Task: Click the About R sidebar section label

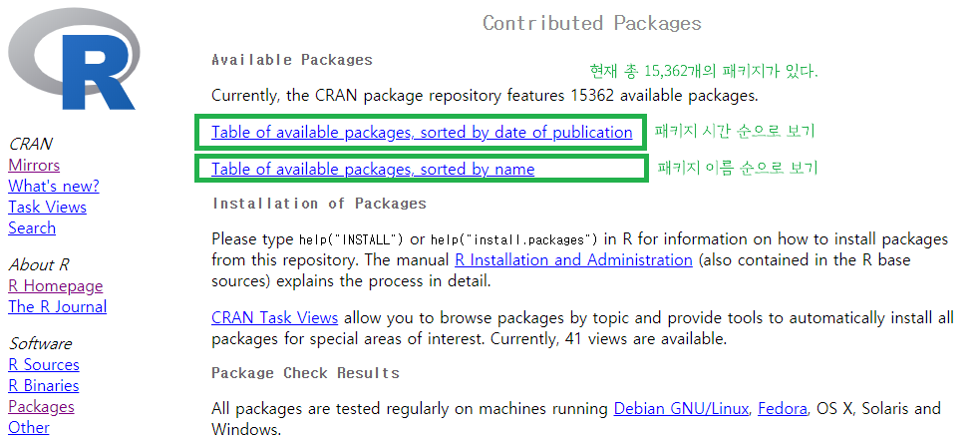Action: point(39,265)
